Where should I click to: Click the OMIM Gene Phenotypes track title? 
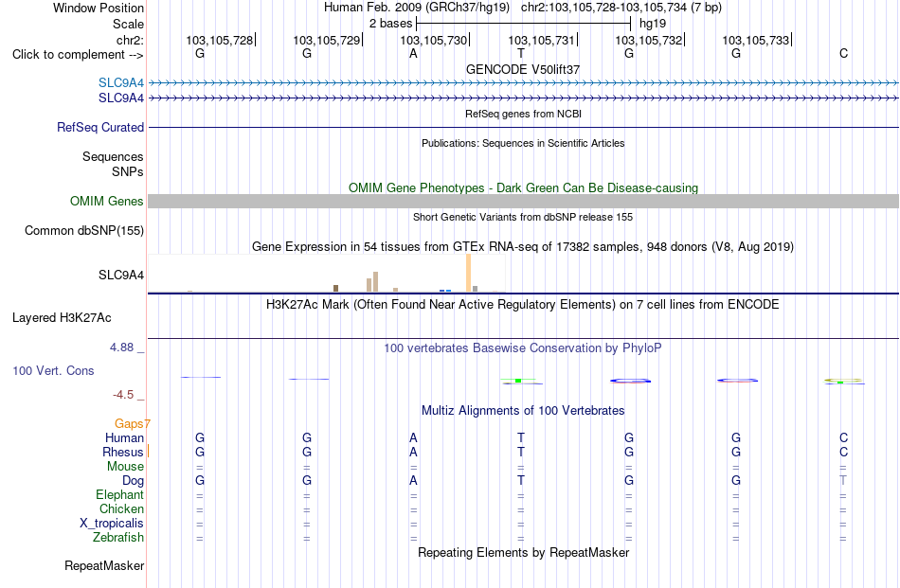tap(524, 188)
